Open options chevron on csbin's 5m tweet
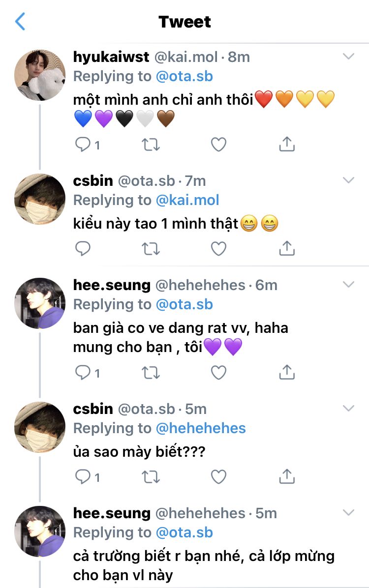Screen dimensions: 369x588 tap(348, 409)
